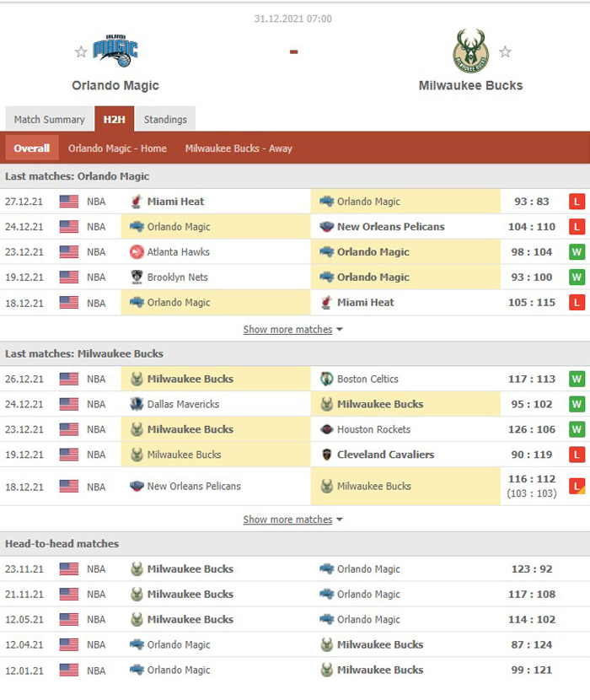Click NBA label in the 23.11.21 row
590x700 pixels.
tap(96, 569)
